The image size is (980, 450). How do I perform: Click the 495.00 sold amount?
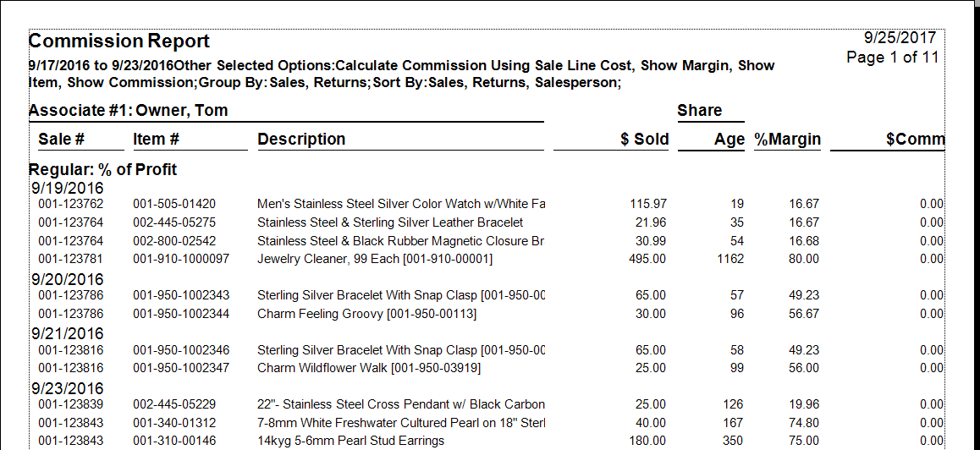647,259
